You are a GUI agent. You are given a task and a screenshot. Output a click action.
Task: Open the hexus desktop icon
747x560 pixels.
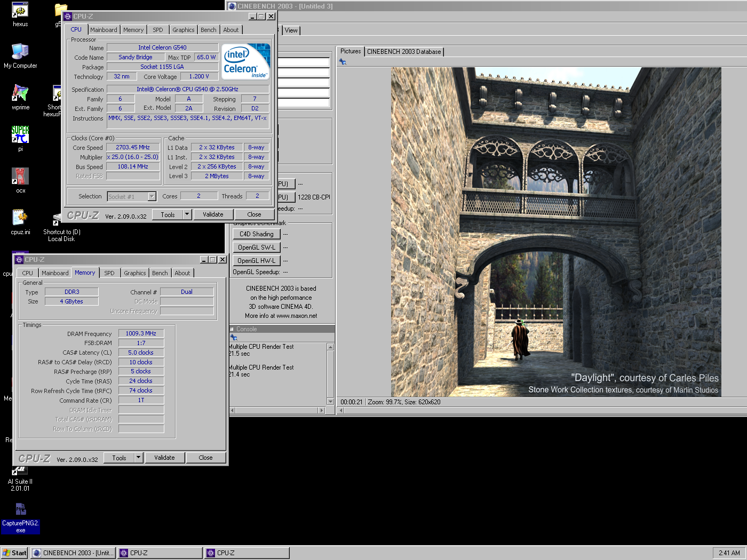[20, 14]
